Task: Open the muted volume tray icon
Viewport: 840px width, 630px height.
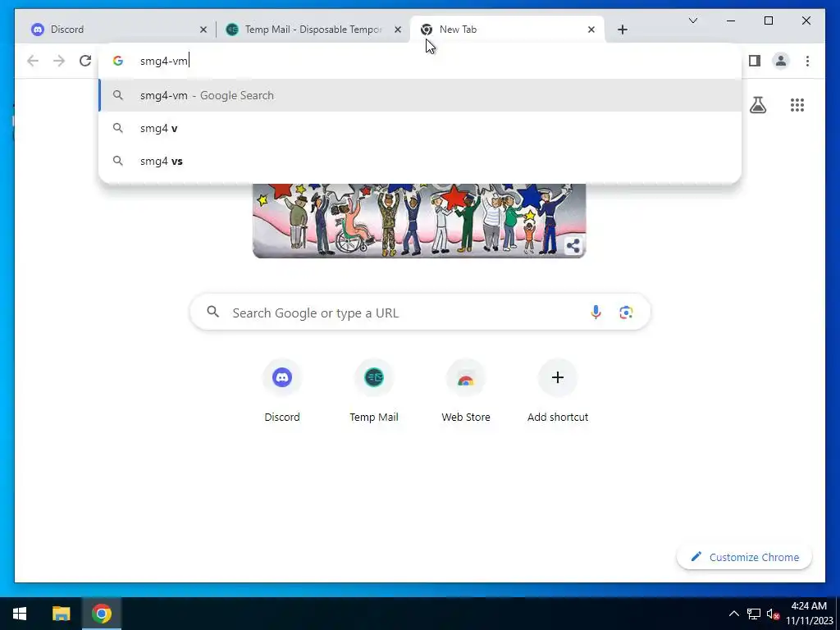Action: coord(773,614)
